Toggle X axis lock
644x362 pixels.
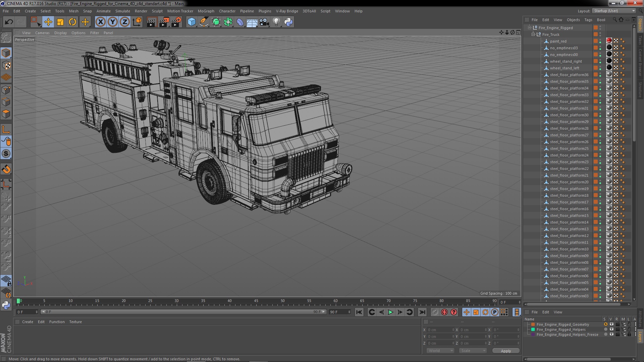coord(100,22)
